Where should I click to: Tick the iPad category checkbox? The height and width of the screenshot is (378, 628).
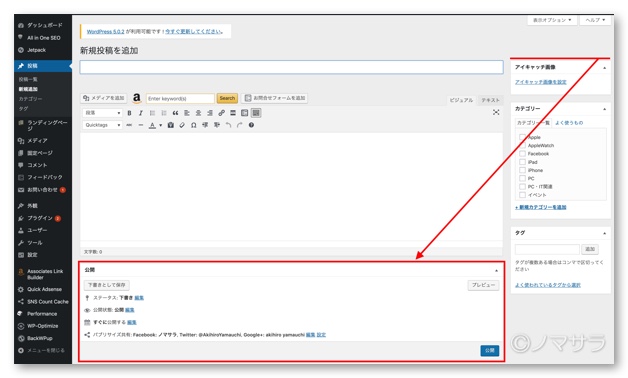(522, 162)
